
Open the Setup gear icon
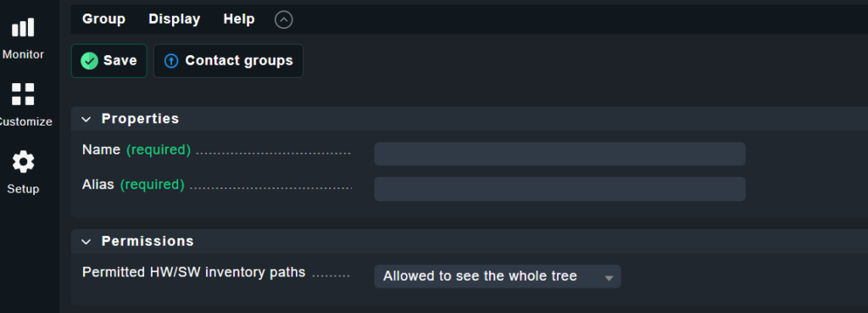23,162
